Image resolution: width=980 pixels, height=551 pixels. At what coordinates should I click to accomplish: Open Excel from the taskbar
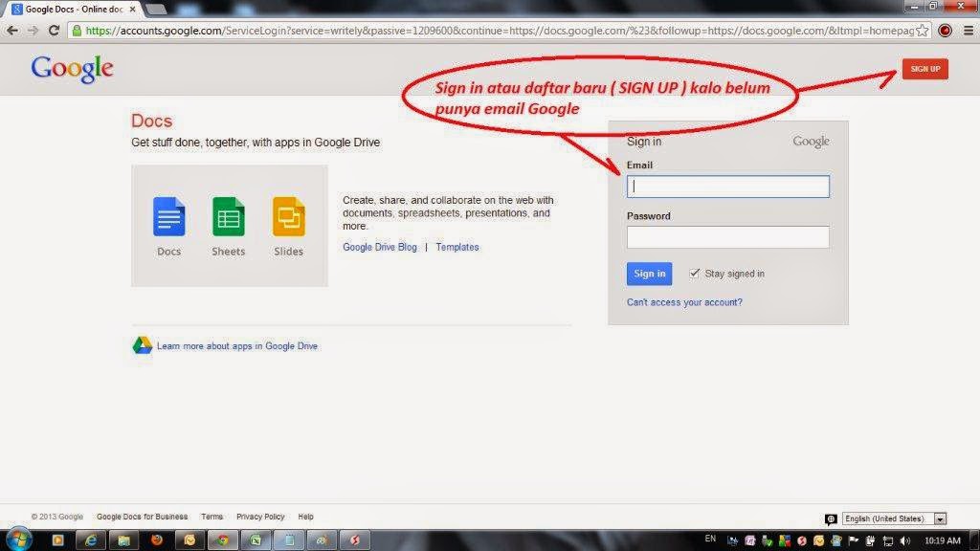256,540
